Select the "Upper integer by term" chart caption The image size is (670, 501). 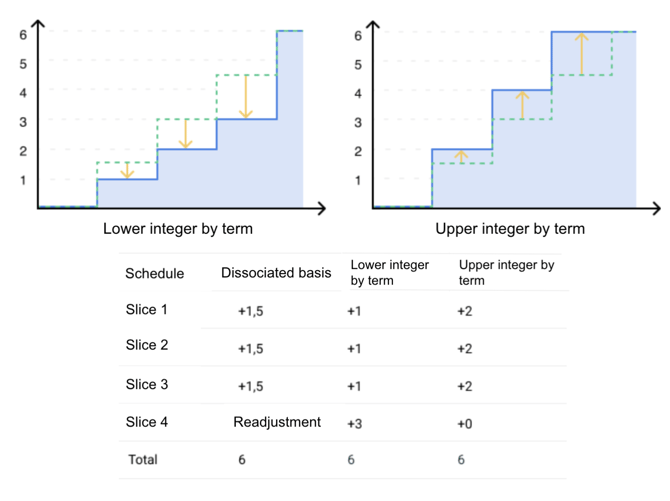(510, 229)
